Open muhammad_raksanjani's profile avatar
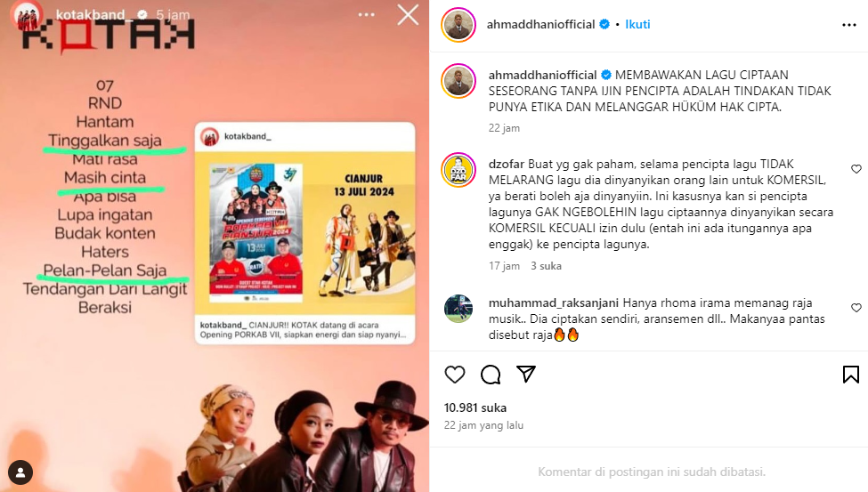This screenshot has height=492, width=868. [x=458, y=309]
